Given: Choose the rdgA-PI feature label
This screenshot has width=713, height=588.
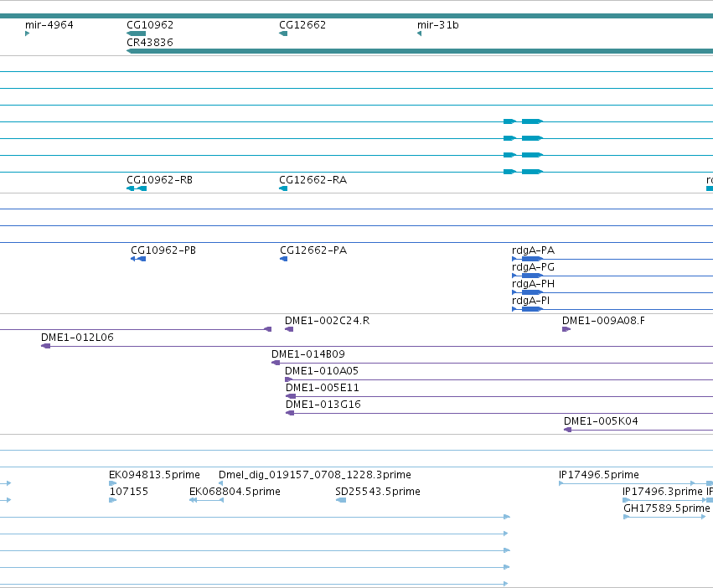Looking at the screenshot, I should coord(530,301).
